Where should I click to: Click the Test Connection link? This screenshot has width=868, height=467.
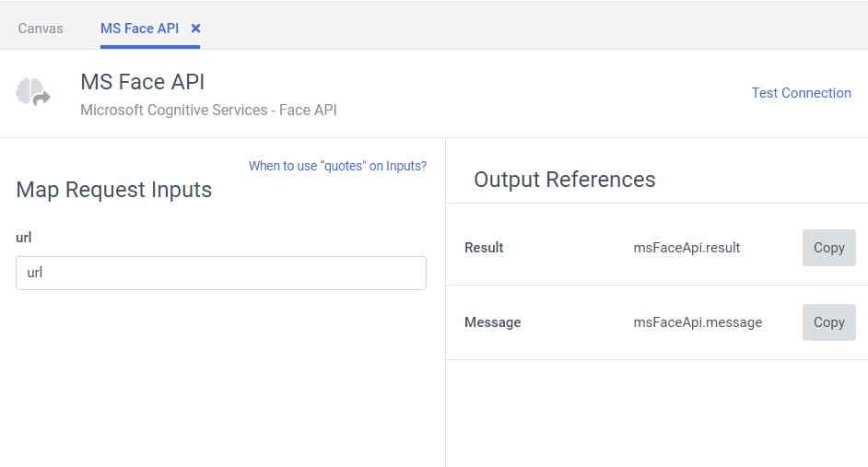coord(801,93)
